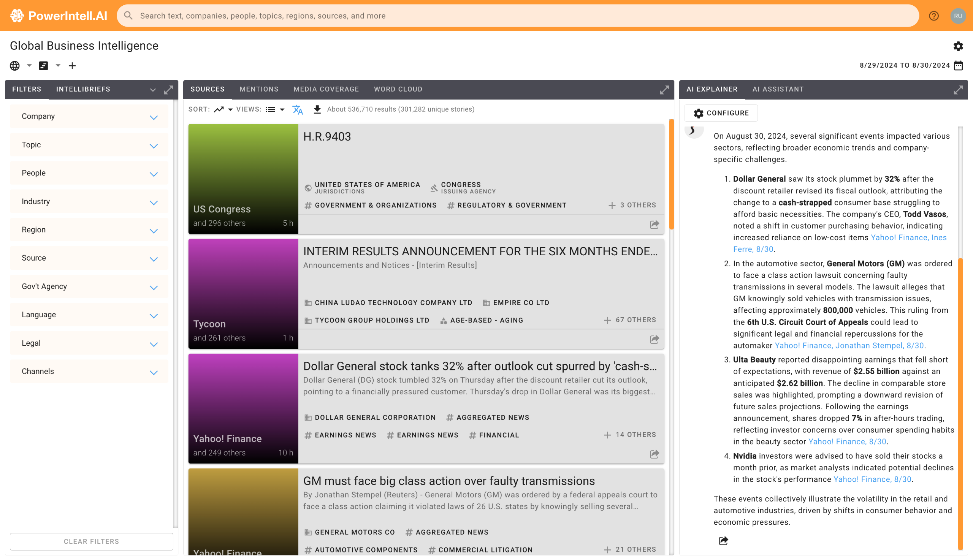Download results using the download icon
The height and width of the screenshot is (560, 973).
click(x=317, y=110)
